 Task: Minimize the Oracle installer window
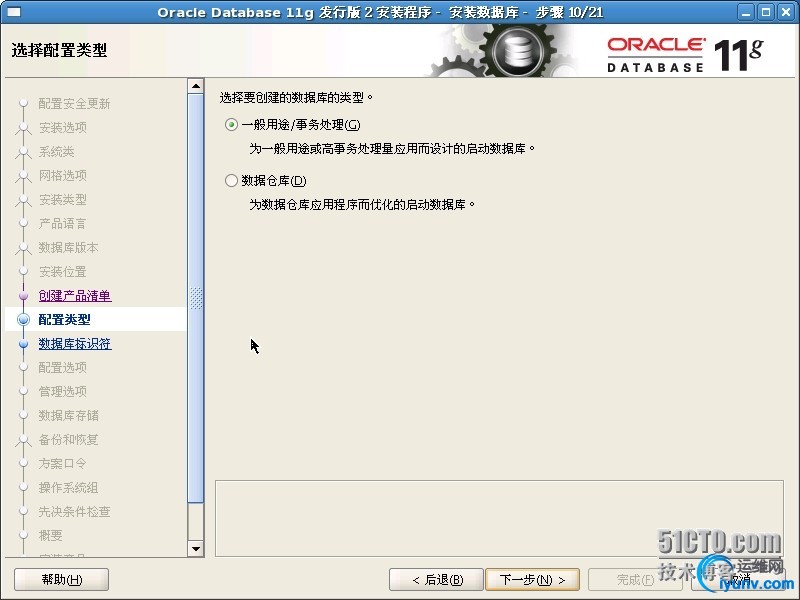point(746,12)
